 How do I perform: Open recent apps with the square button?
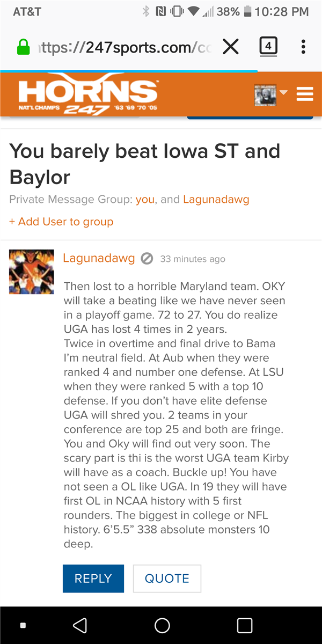[245, 625]
